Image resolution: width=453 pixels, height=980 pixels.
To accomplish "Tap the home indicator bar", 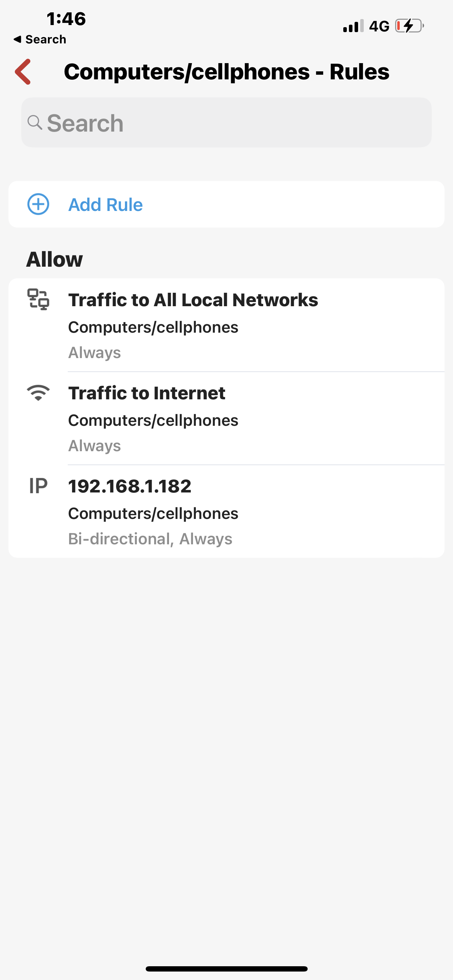I will tap(226, 969).
